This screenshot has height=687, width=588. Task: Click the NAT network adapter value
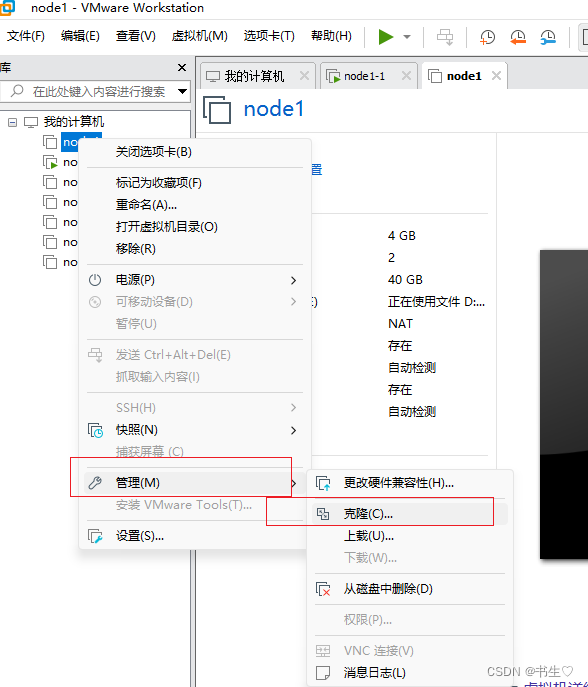point(400,324)
